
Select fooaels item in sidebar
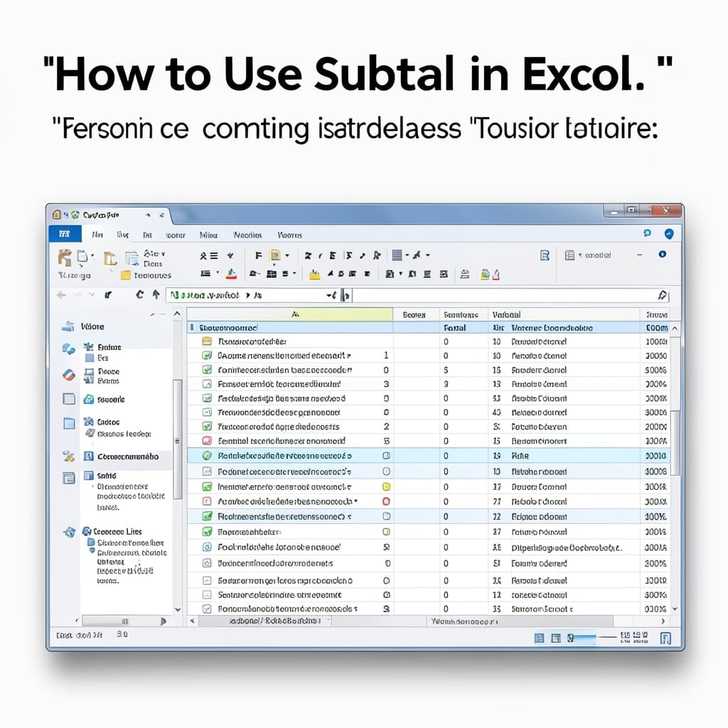pos(110,400)
